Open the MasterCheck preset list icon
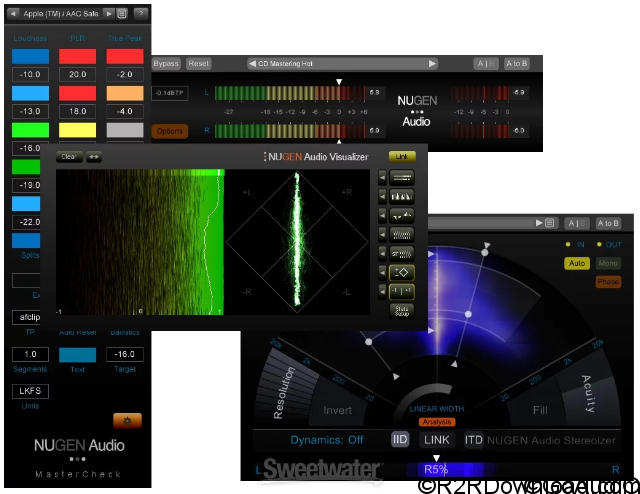Image resolution: width=640 pixels, height=494 pixels. (121, 13)
